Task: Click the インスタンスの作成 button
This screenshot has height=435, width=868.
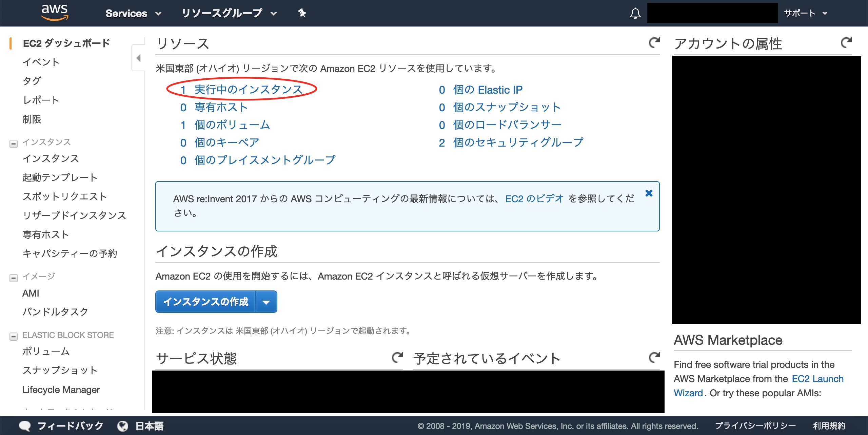Action: [x=206, y=301]
